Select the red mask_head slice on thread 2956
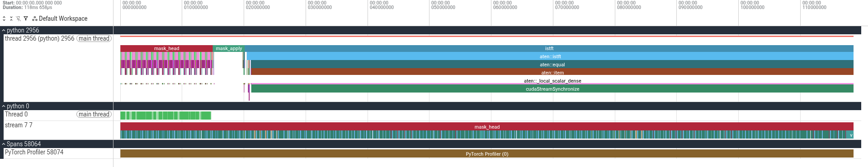Viewport: 868px width, 167px height. pyautogui.click(x=166, y=48)
